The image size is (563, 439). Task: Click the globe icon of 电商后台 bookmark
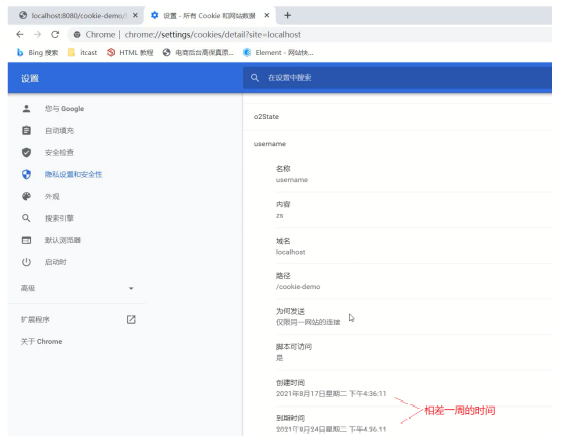(x=166, y=53)
